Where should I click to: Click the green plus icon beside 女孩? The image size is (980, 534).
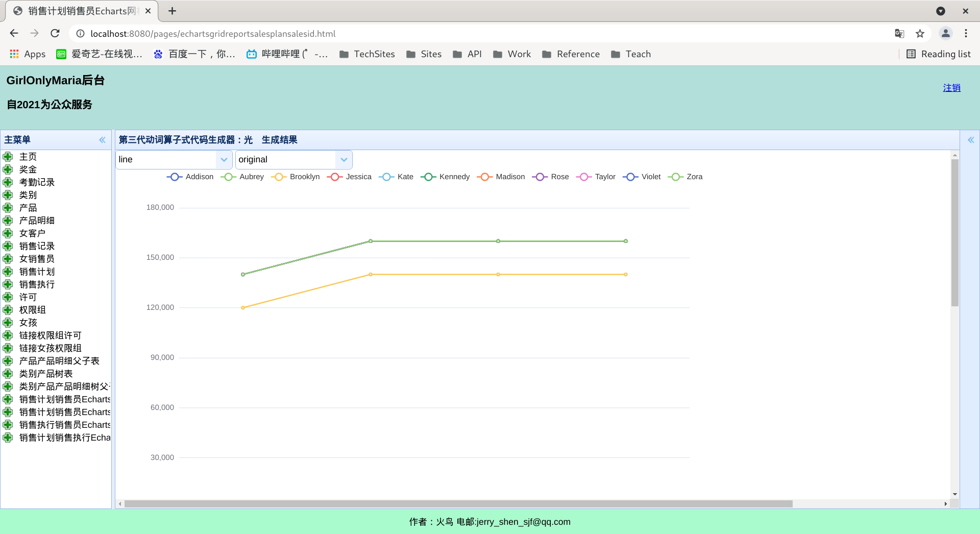[x=8, y=323]
